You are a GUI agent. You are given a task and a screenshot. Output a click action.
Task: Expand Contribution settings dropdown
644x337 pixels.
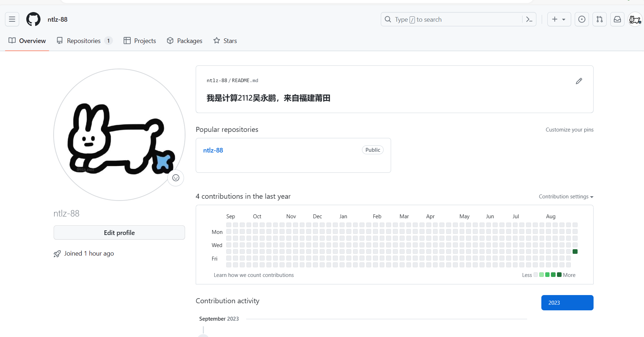(566, 197)
